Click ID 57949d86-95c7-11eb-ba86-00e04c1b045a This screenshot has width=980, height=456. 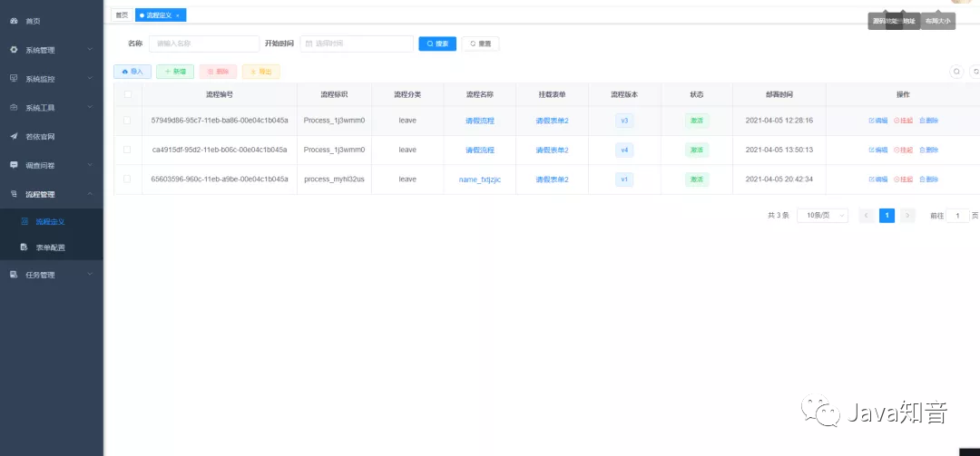[x=220, y=121]
